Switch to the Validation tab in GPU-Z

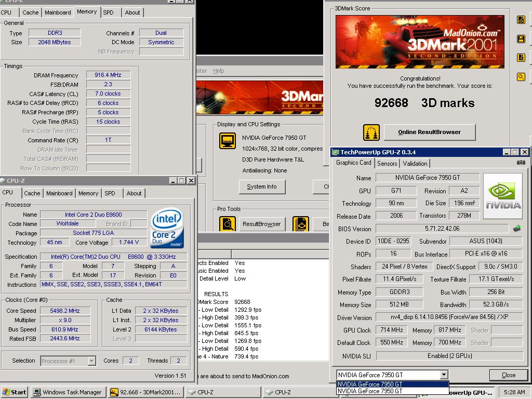pos(415,164)
